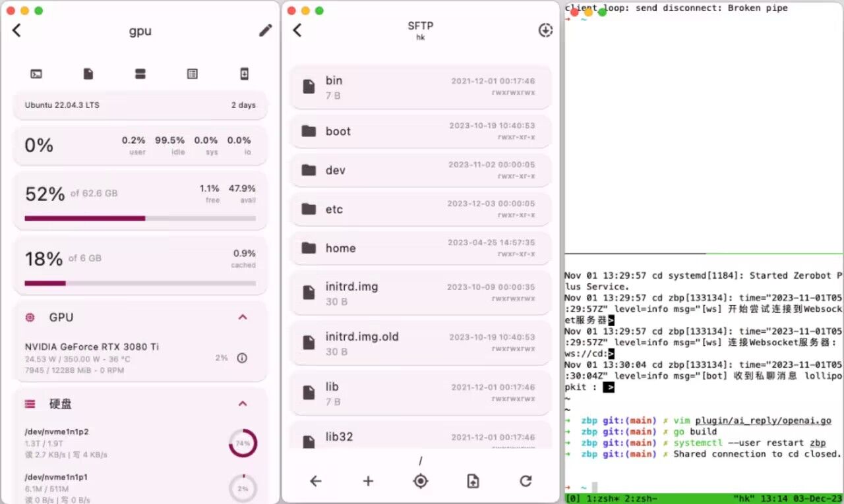Screen dimensions: 844x504
Task: Go back from the SFTP view
Action: (297, 30)
